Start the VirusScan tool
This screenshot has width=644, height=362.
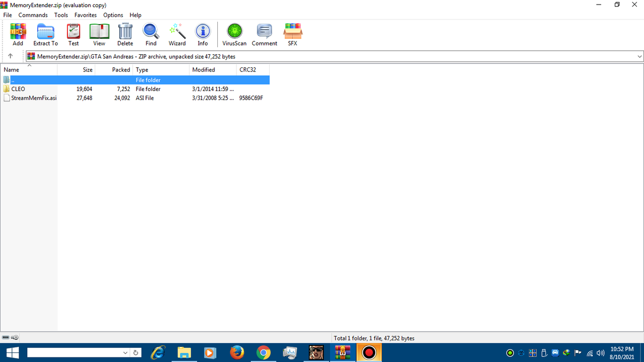coord(234,34)
